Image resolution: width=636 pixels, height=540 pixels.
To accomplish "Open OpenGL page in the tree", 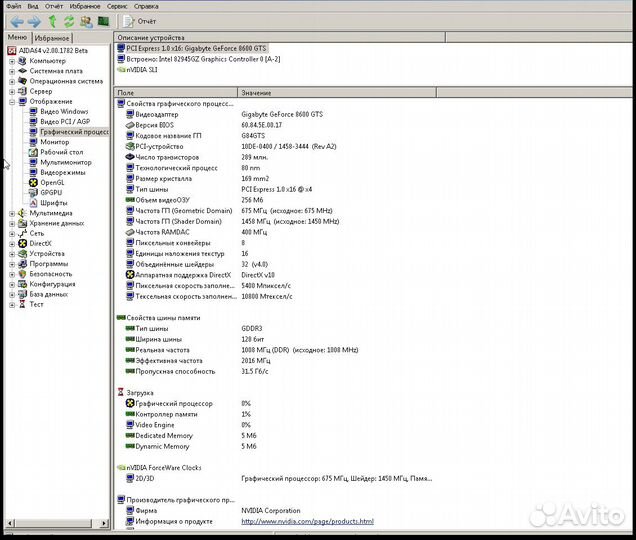I will [x=52, y=182].
